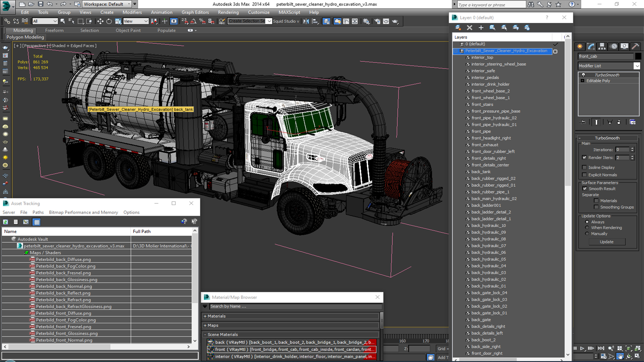Click Table View icon in Asset Tracking
The height and width of the screenshot is (362, 644).
point(37,222)
